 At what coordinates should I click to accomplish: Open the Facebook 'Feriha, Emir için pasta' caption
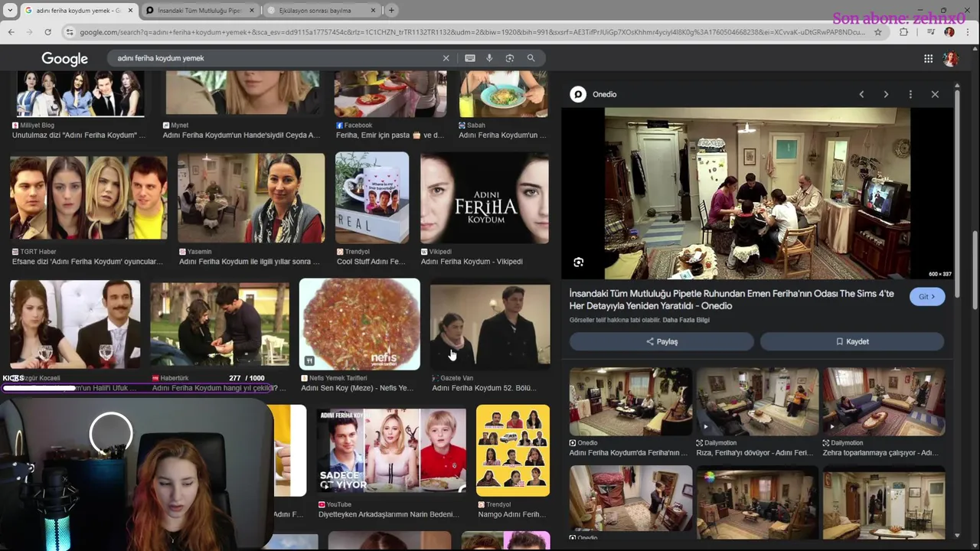coord(390,135)
